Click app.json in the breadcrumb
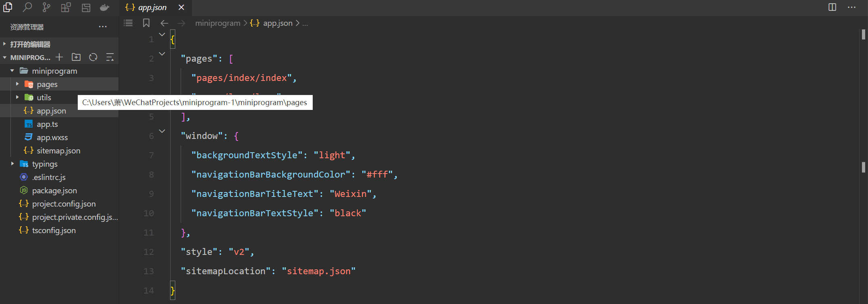 (x=278, y=23)
